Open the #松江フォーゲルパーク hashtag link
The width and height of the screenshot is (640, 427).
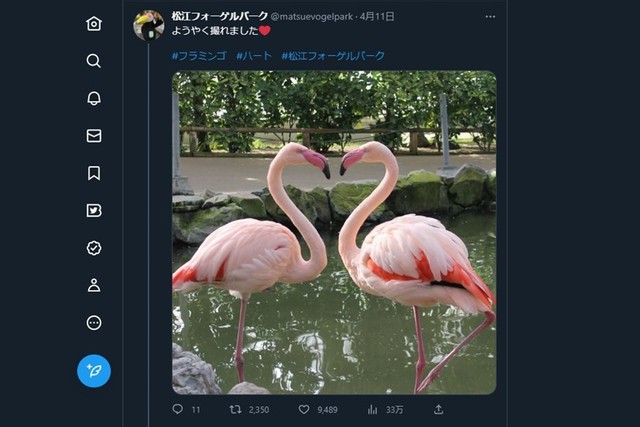point(333,56)
